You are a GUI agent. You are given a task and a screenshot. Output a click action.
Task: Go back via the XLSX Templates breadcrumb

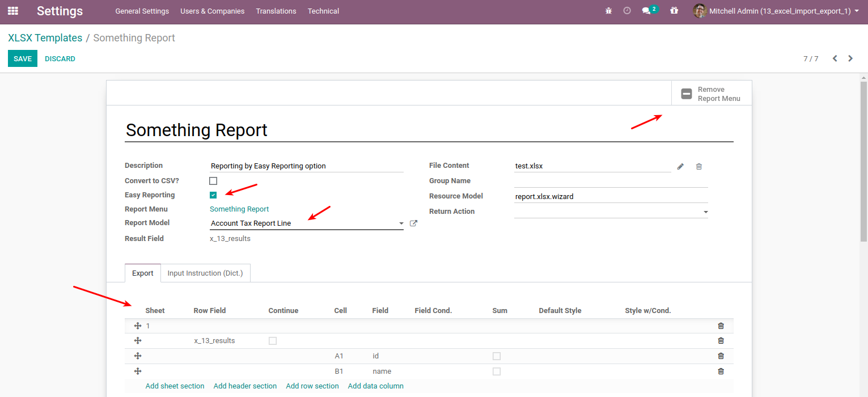coord(45,37)
